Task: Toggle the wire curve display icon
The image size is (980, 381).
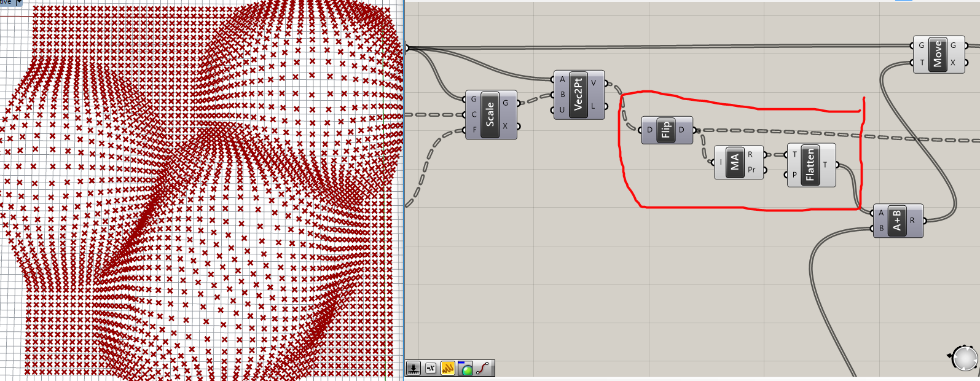Action: 484,368
